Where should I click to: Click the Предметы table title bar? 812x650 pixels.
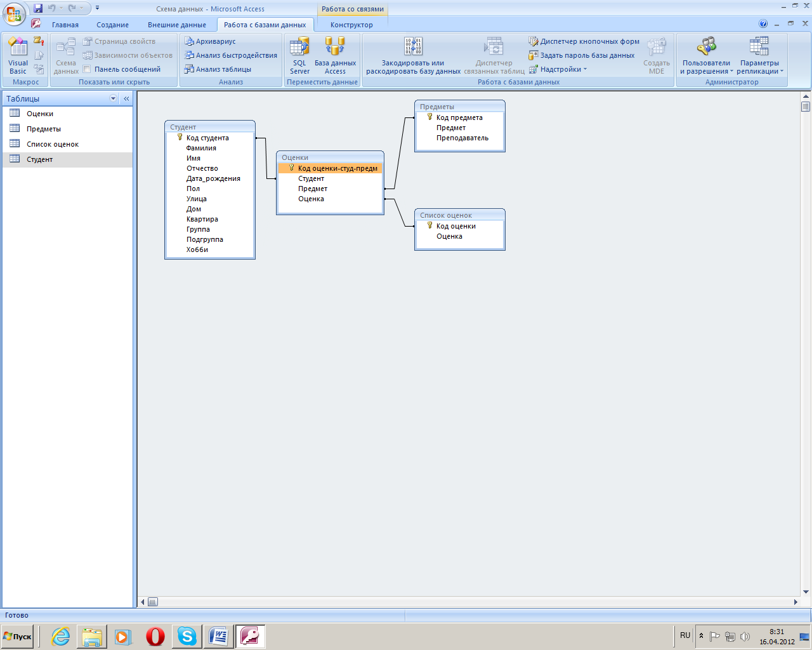click(x=460, y=106)
